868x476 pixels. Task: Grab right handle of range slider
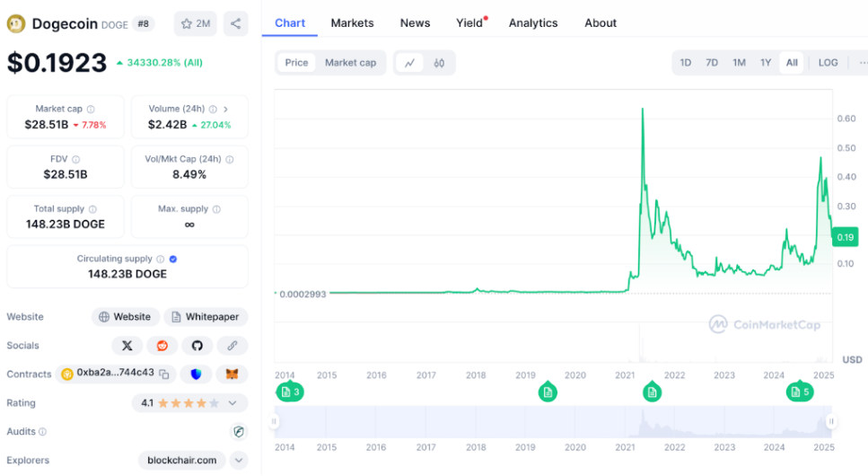click(x=831, y=422)
